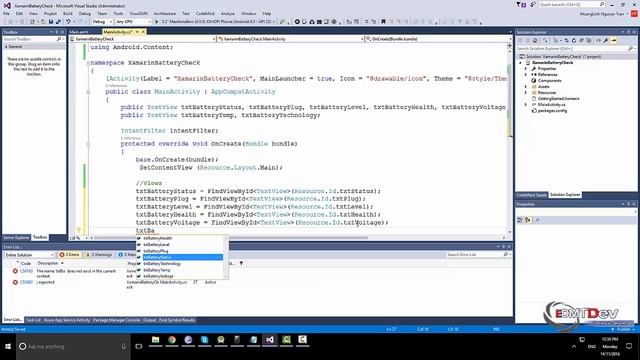Click the Properties panel Alphabetical icon
640x360 pixels.
[527, 220]
